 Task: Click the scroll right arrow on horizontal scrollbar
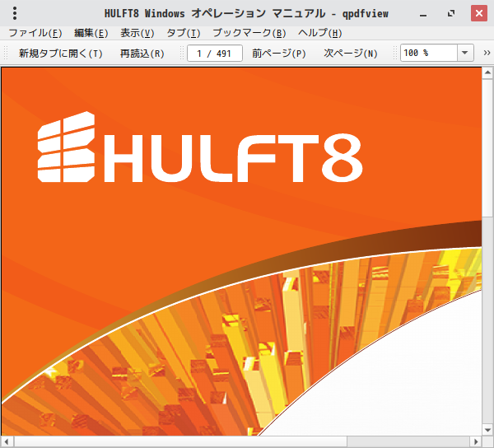pyautogui.click(x=476, y=441)
